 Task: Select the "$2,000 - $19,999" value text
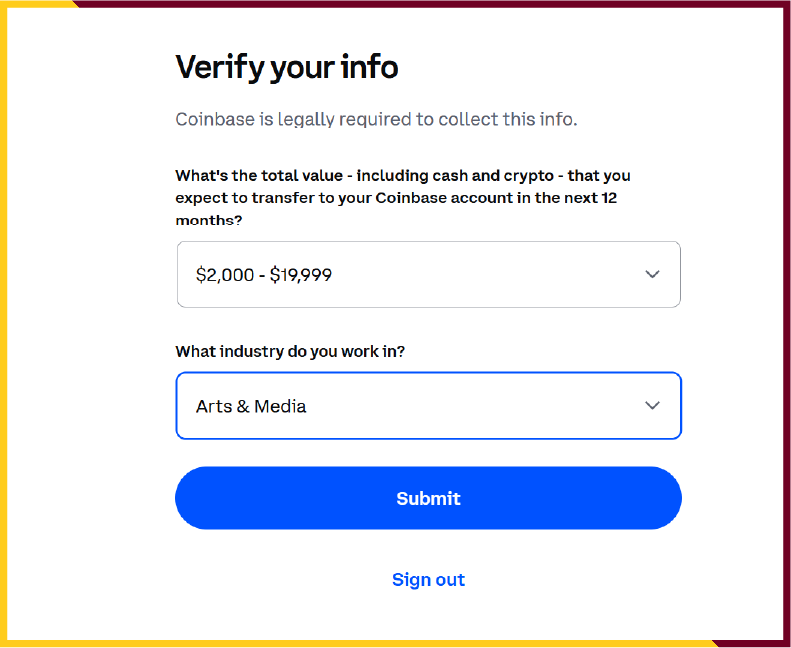(264, 274)
